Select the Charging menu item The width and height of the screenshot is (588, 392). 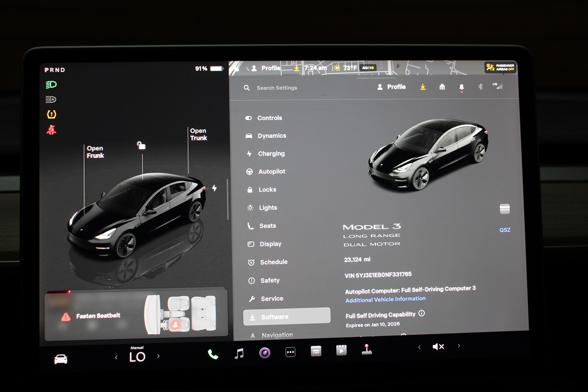click(x=271, y=153)
